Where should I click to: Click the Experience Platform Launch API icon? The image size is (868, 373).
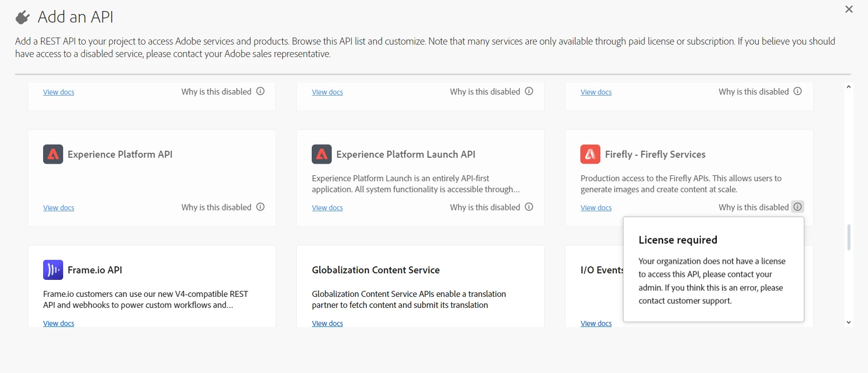pyautogui.click(x=322, y=154)
